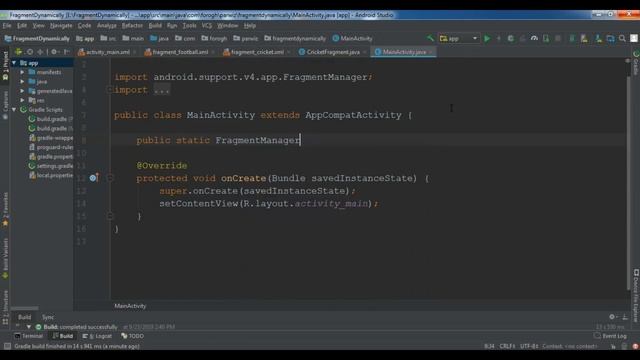Open the Build menu
Viewport: 640px width, 360px height.
(155, 25)
